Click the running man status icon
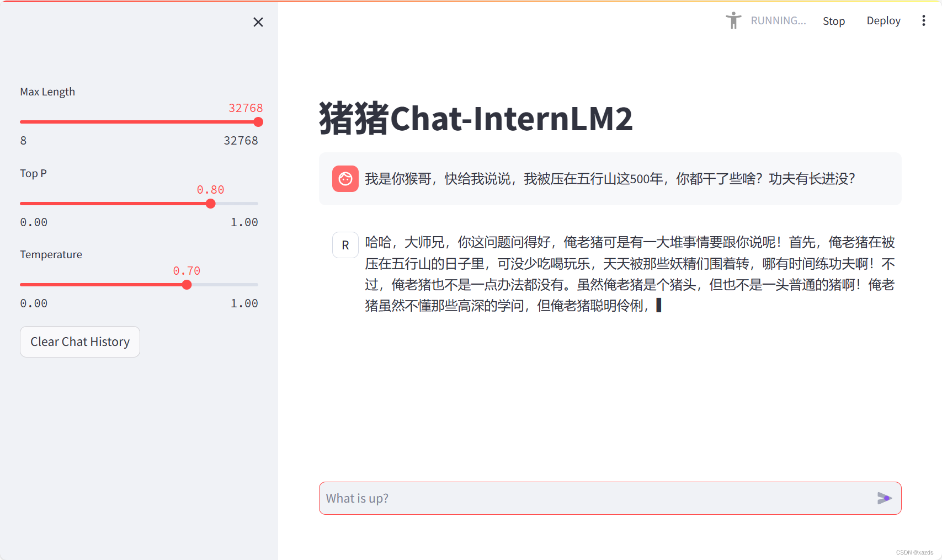 coord(733,20)
